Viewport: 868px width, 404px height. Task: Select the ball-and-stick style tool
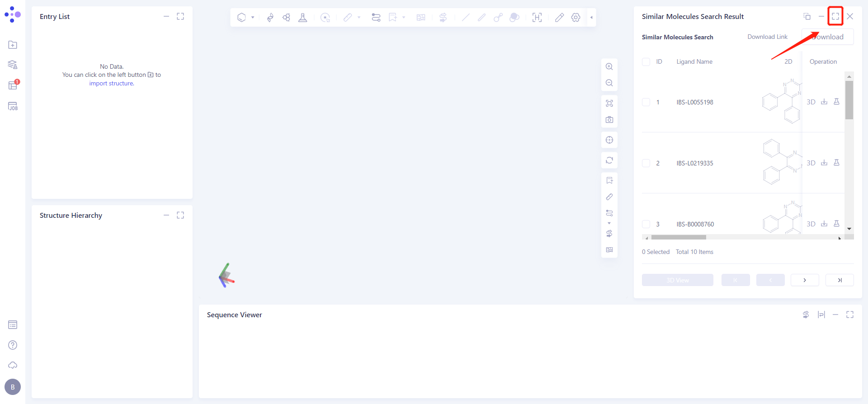(498, 18)
